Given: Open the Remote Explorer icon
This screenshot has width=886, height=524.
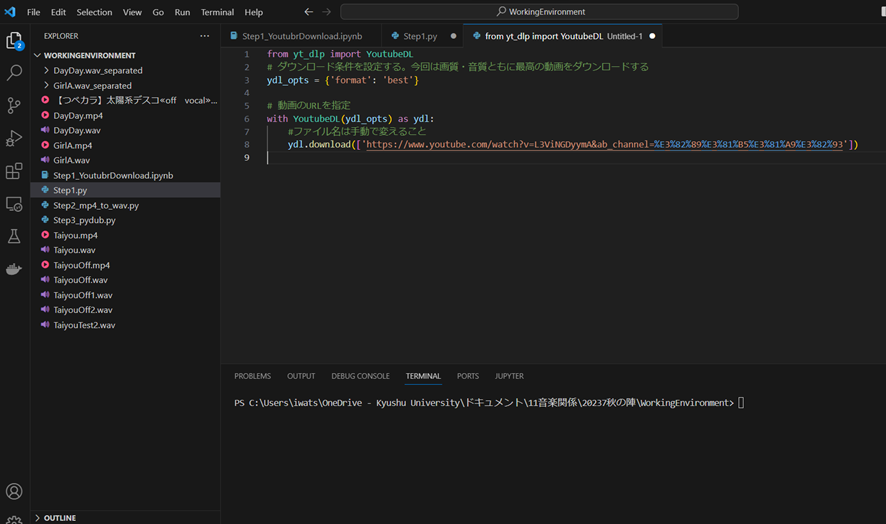Looking at the screenshot, I should click(x=14, y=204).
